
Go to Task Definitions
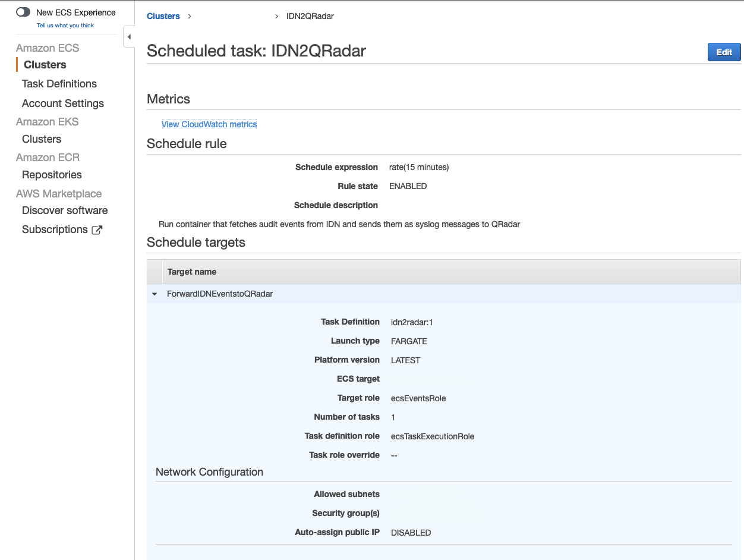coord(59,84)
